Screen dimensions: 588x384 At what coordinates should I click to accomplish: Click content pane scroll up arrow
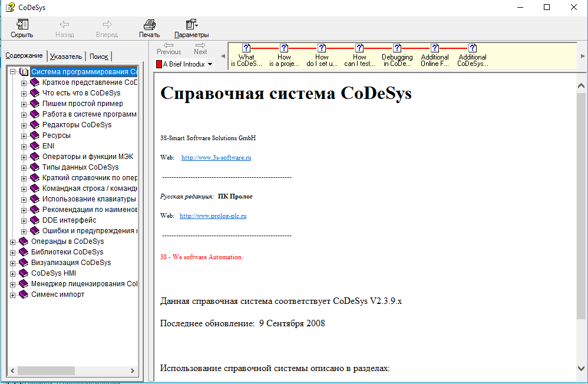582,86
